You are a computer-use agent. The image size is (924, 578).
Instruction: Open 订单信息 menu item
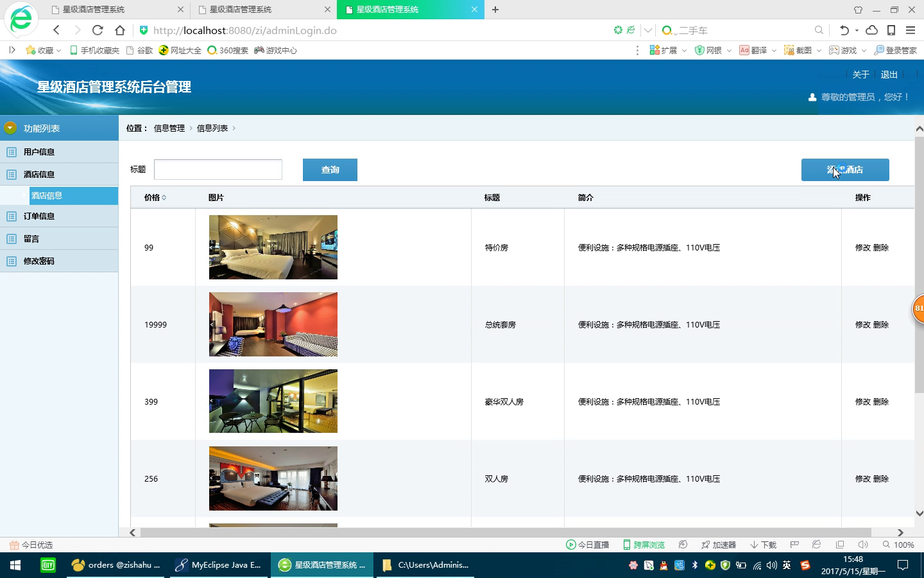tap(59, 216)
